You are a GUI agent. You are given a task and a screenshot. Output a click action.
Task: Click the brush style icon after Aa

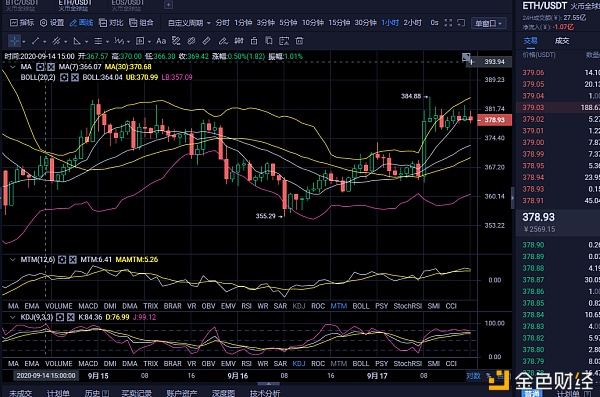point(176,41)
